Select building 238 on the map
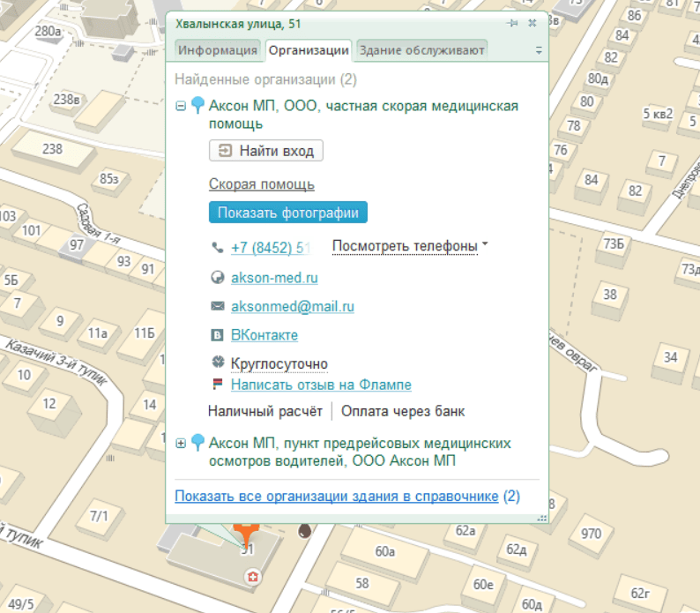The width and height of the screenshot is (700, 613). coord(52,149)
